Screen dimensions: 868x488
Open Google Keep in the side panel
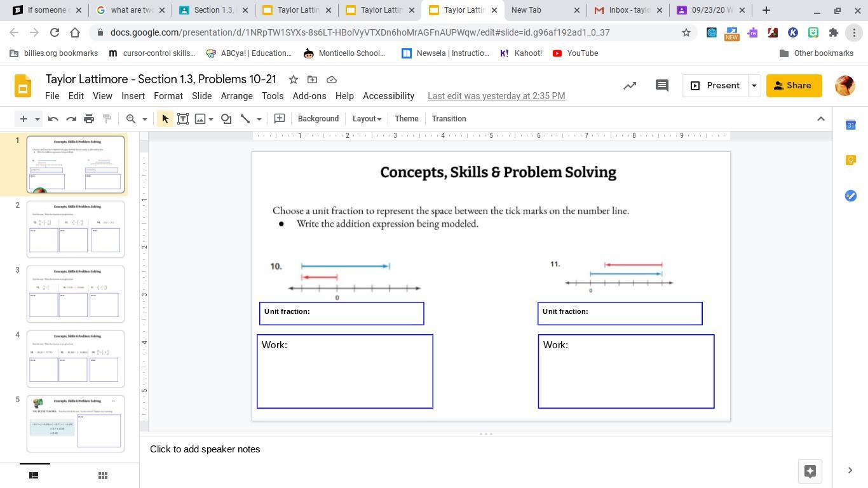pos(851,160)
